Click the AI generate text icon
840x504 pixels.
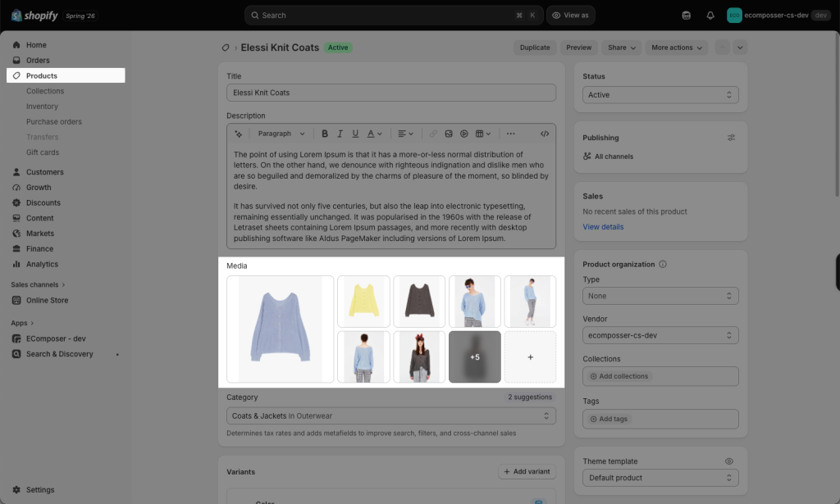239,134
